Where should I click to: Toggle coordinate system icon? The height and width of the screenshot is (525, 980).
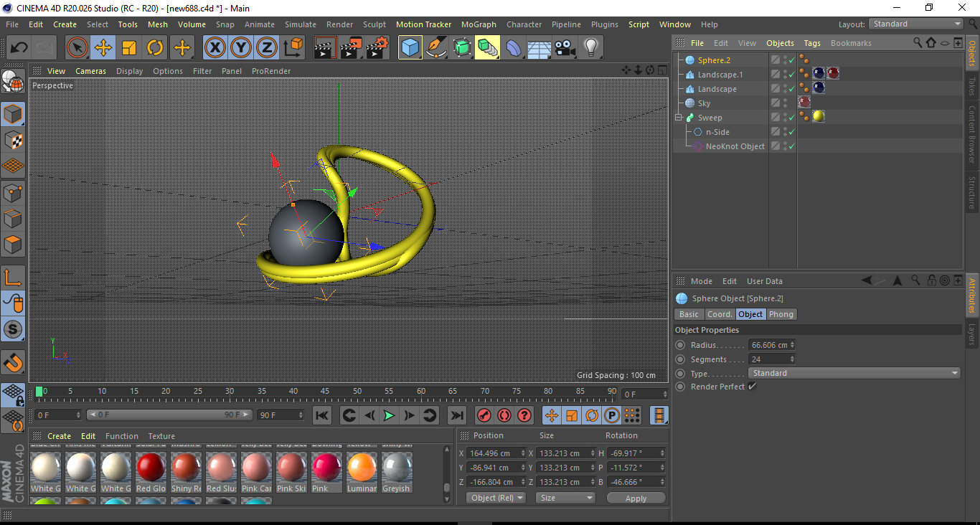[293, 48]
